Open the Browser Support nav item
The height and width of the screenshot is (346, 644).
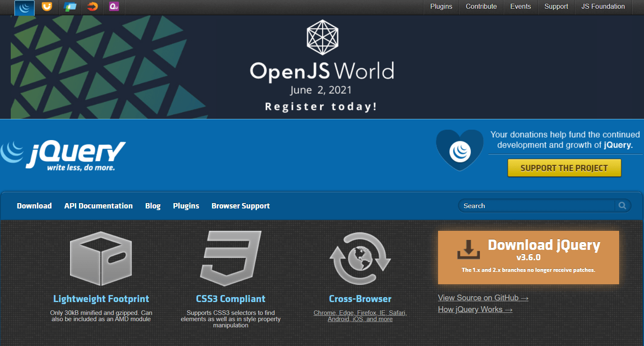click(241, 206)
